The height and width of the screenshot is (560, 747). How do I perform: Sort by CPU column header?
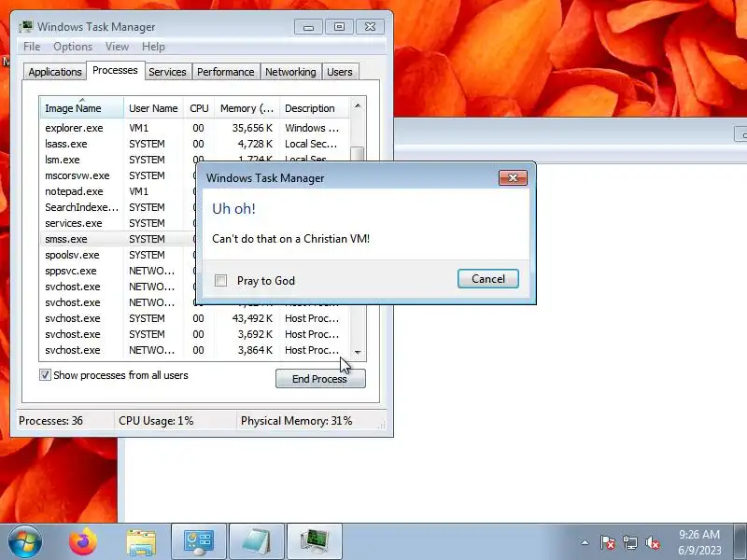pos(199,108)
